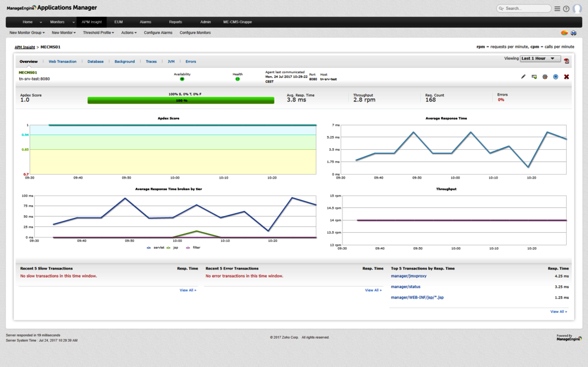588x367 pixels.
Task: Click the APM Insight breadcrumb link
Action: [x=25, y=47]
